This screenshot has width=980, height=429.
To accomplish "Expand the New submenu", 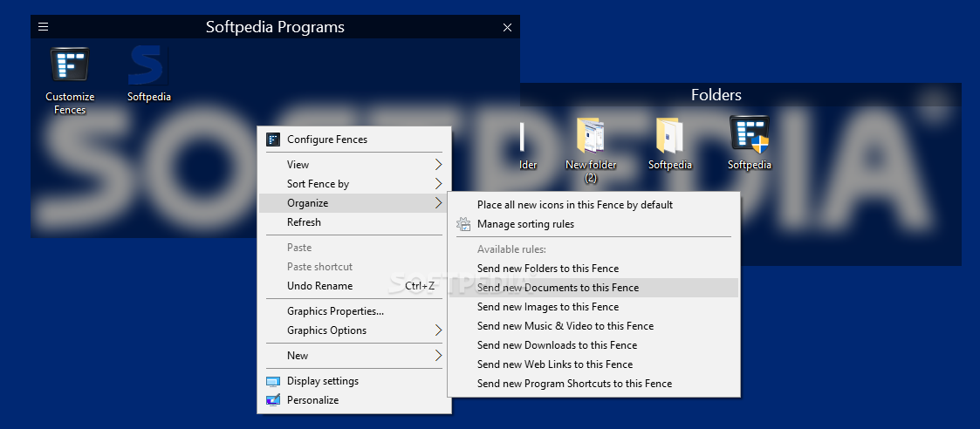I will [354, 355].
